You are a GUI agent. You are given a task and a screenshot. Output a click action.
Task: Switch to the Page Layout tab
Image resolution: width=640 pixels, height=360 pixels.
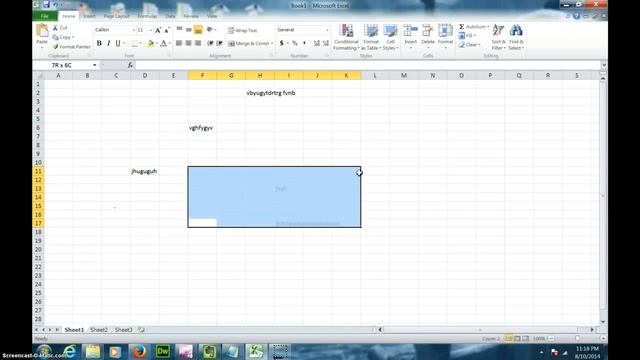coord(116,16)
